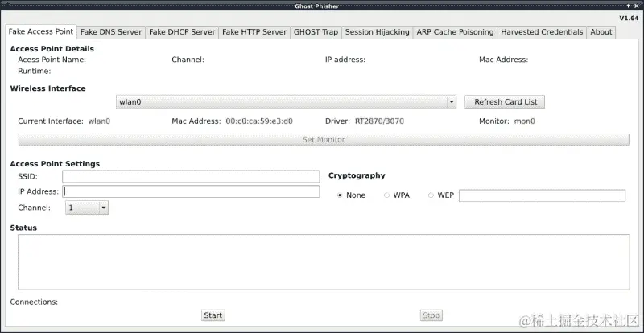This screenshot has height=333, width=644.
Task: Click the monitor value mon0
Action: [525, 121]
